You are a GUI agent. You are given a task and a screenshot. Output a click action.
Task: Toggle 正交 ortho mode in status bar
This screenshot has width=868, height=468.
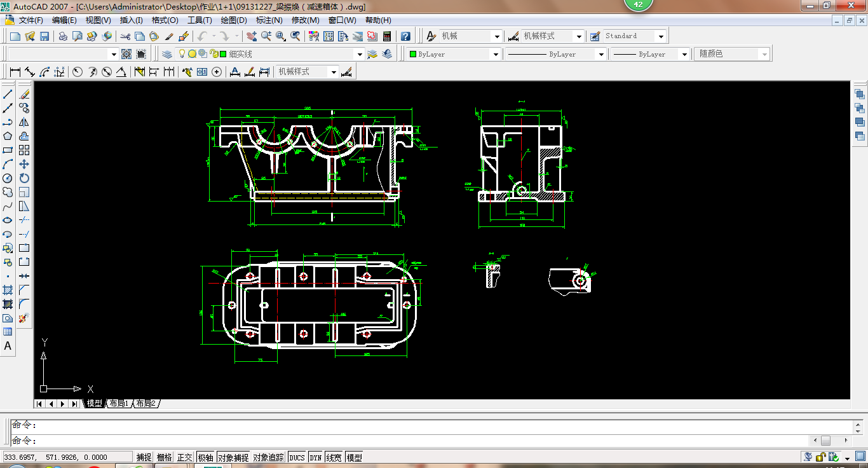[x=185, y=457]
